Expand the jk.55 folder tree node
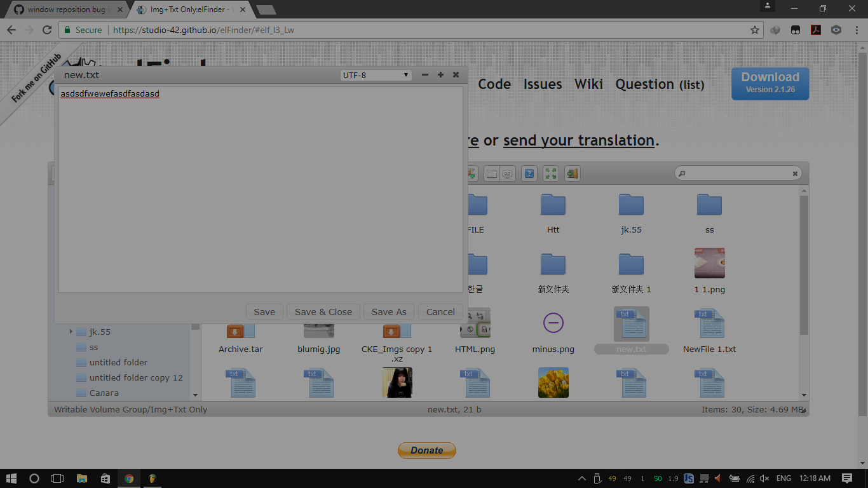This screenshot has height=488, width=868. (x=71, y=332)
